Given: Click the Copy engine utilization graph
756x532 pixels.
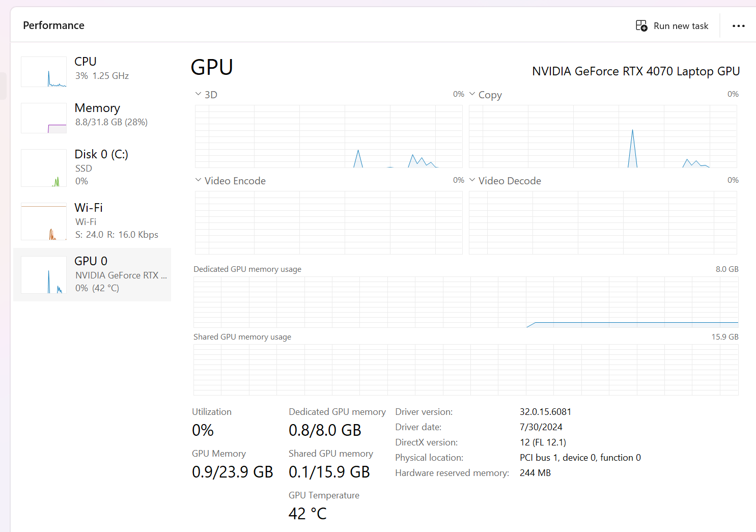Looking at the screenshot, I should tap(603, 136).
